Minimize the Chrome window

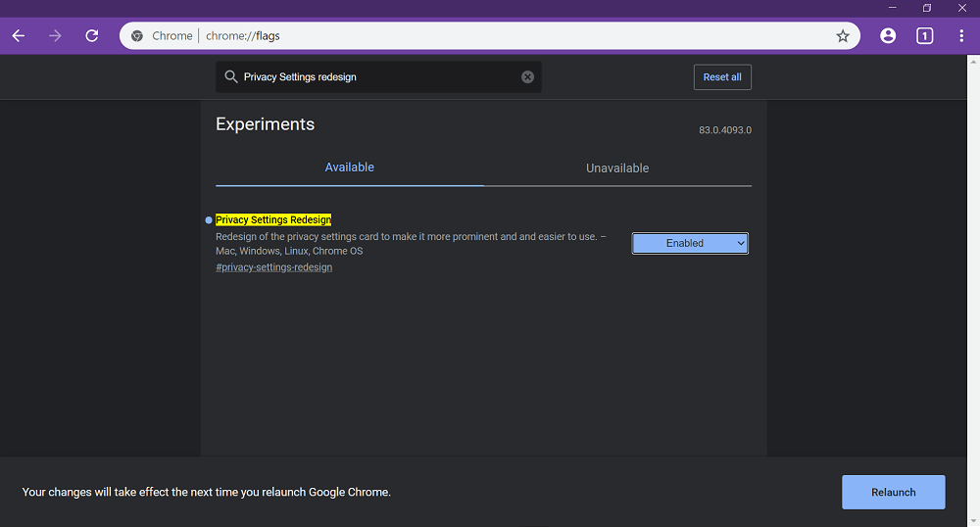[x=893, y=8]
